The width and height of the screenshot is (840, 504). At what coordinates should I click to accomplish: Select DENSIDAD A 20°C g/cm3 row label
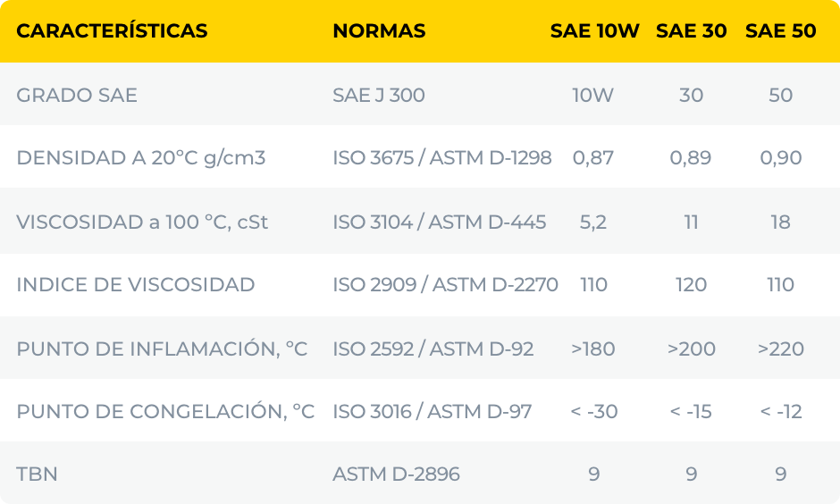(x=141, y=158)
